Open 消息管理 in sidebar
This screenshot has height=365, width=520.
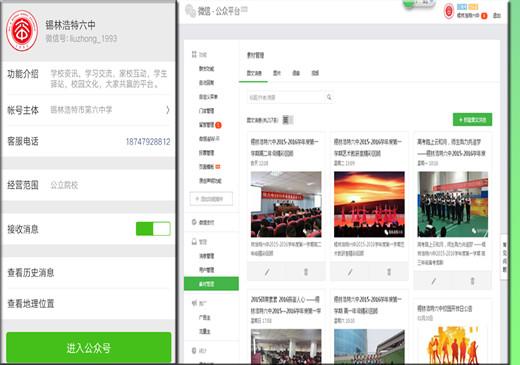pyautogui.click(x=207, y=256)
